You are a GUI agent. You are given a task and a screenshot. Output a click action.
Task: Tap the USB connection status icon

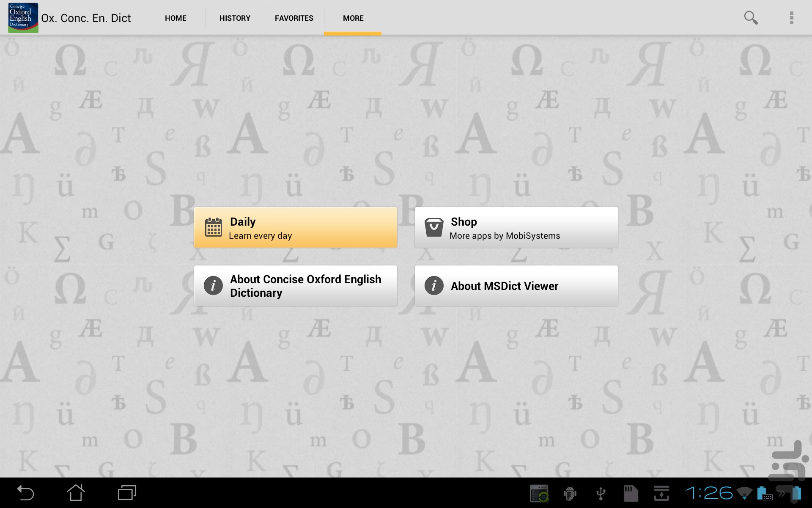pyautogui.click(x=601, y=493)
